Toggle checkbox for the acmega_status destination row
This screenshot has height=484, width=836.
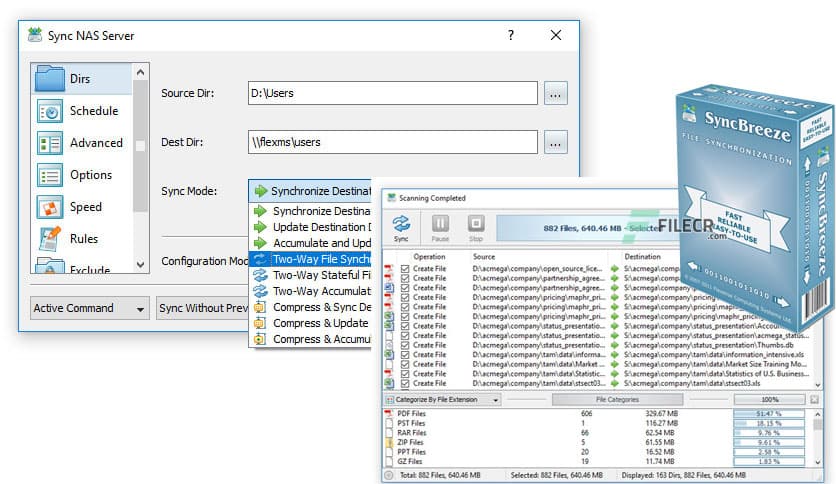405,335
